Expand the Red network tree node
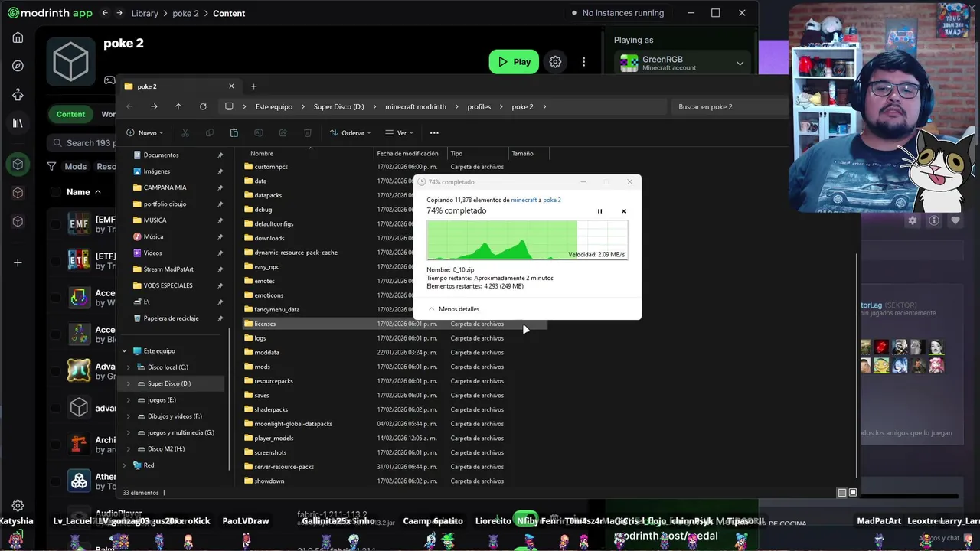The image size is (980, 551). pos(124,465)
